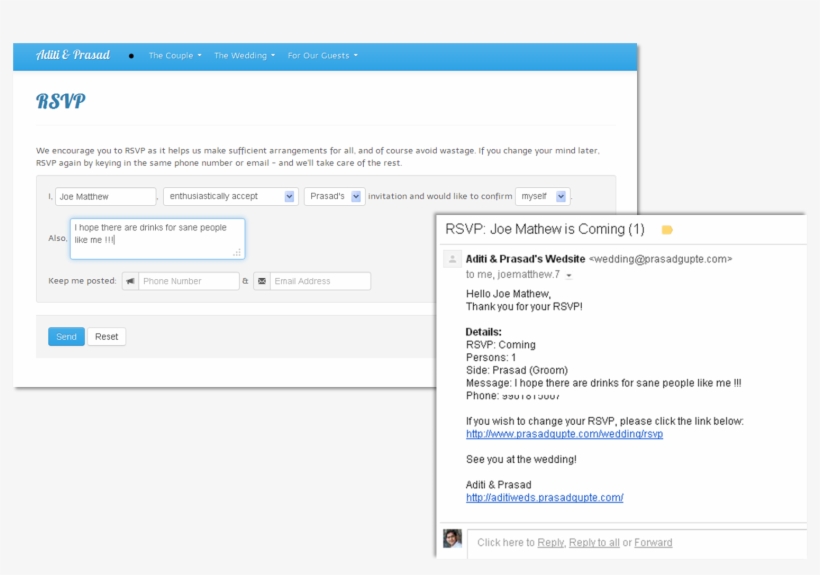The image size is (820, 575).
Task: Click the 'Side: Prasad (Groom)' line in email
Action: 517,370
